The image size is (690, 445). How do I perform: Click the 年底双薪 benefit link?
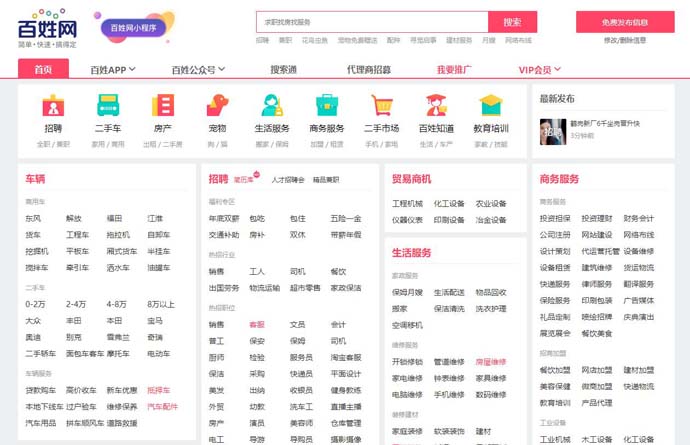click(x=224, y=218)
